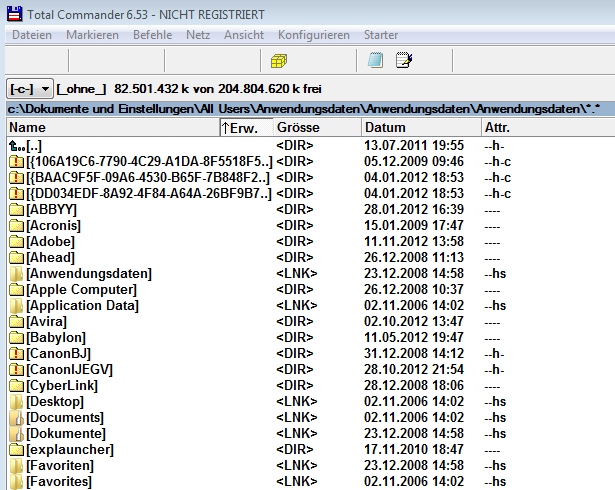Viewport: 615px width, 490px height.
Task: Click the Acronis folder icon
Action: tap(16, 226)
